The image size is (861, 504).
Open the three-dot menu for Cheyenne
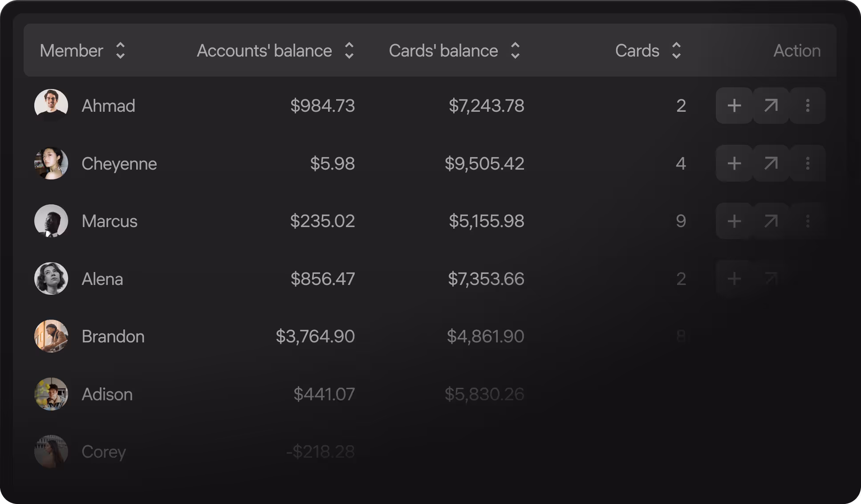coord(808,163)
